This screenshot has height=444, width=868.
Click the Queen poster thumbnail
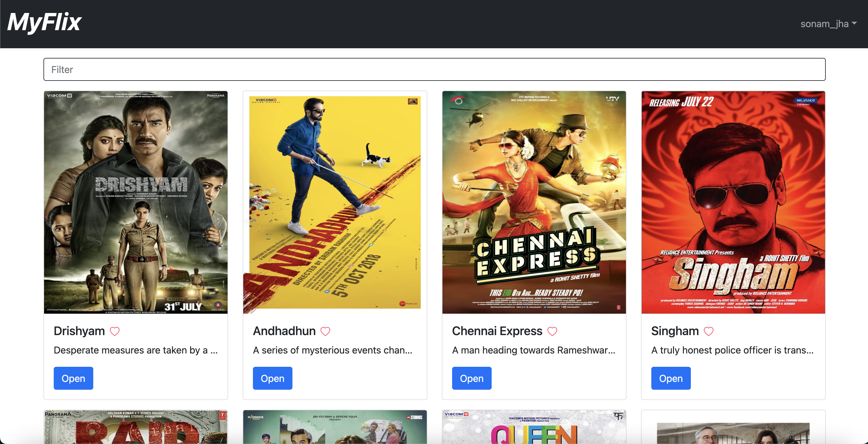[534, 427]
